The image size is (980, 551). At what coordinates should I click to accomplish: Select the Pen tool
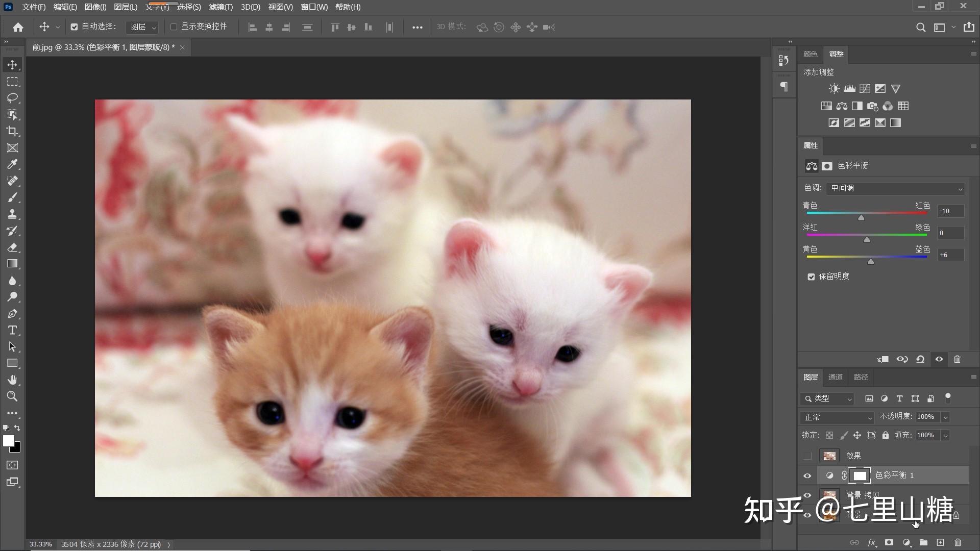(12, 314)
